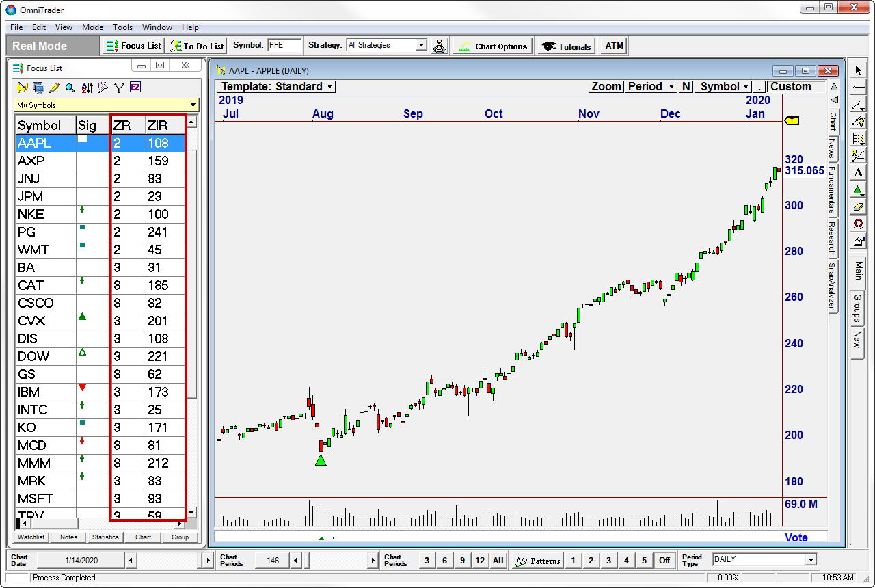Click the green triangle signal on chart
Screen dimensions: 875x588
click(321, 460)
